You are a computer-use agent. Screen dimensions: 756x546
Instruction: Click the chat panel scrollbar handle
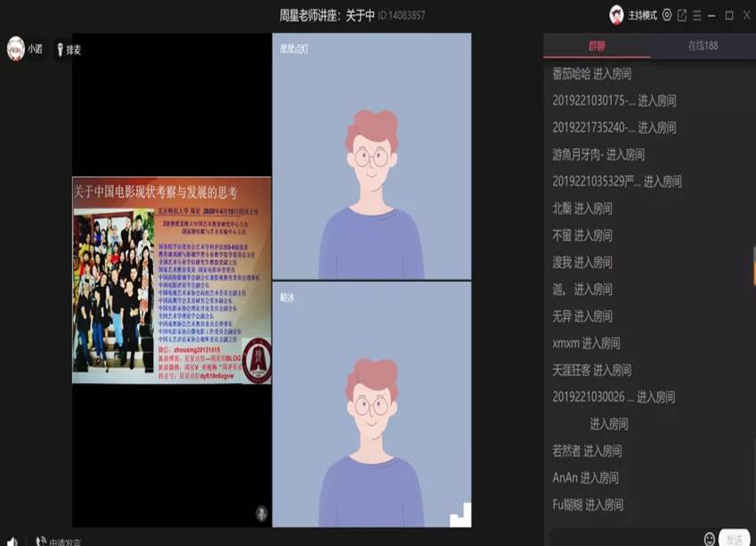(753, 267)
